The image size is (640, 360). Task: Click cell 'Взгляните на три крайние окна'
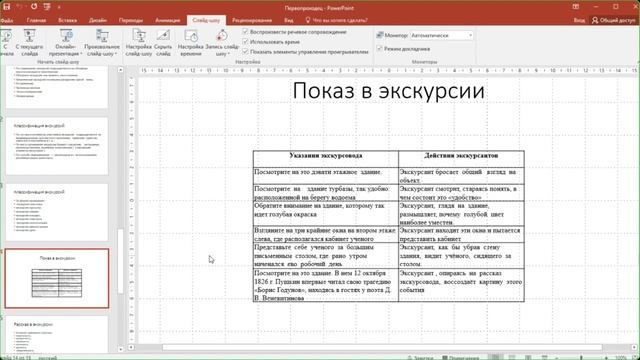[x=326, y=234]
